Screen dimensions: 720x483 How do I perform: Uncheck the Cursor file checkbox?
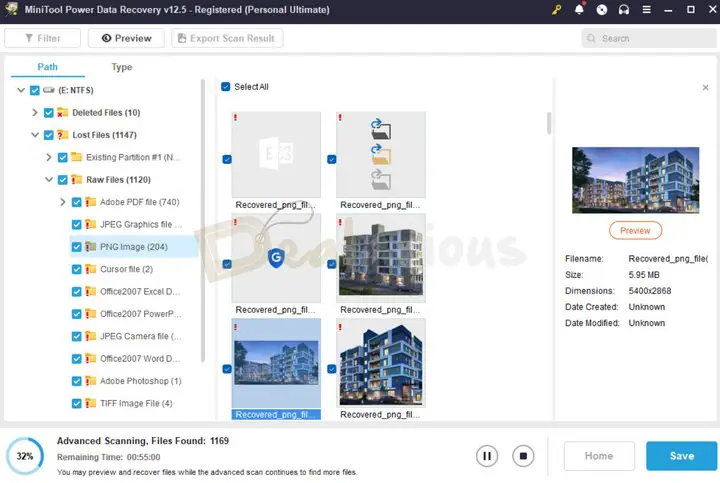click(x=77, y=269)
